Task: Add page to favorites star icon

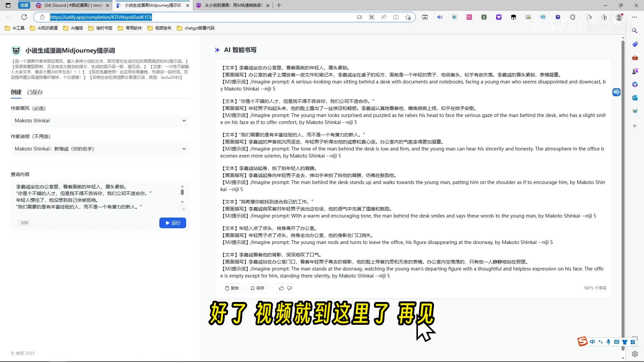Action: pos(408,17)
